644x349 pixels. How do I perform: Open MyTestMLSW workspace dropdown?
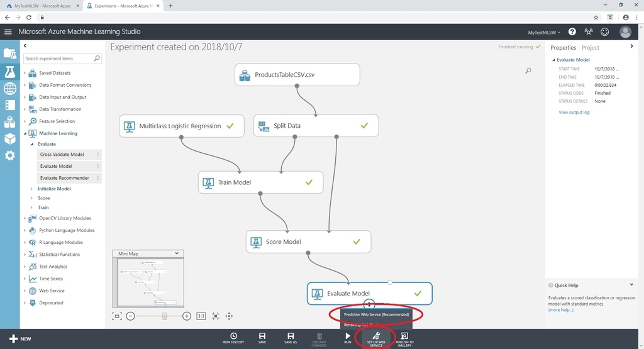(544, 33)
